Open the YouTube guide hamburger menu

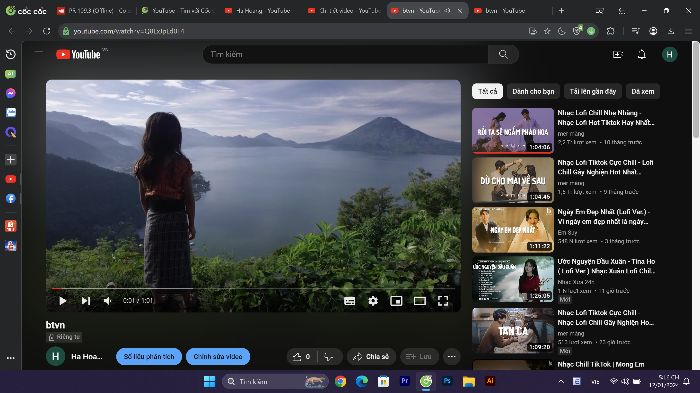tap(39, 53)
